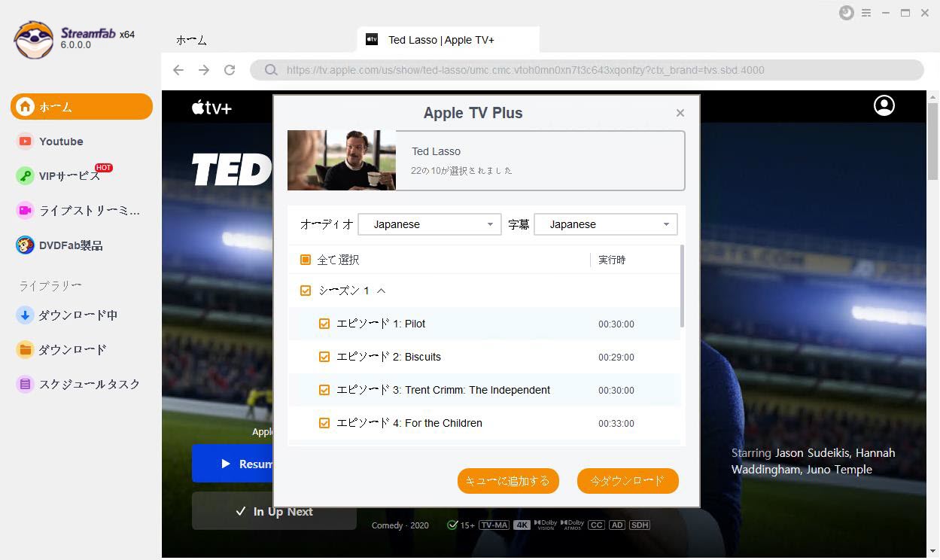Reload the current page
Image resolution: width=940 pixels, height=560 pixels.
pyautogui.click(x=230, y=70)
